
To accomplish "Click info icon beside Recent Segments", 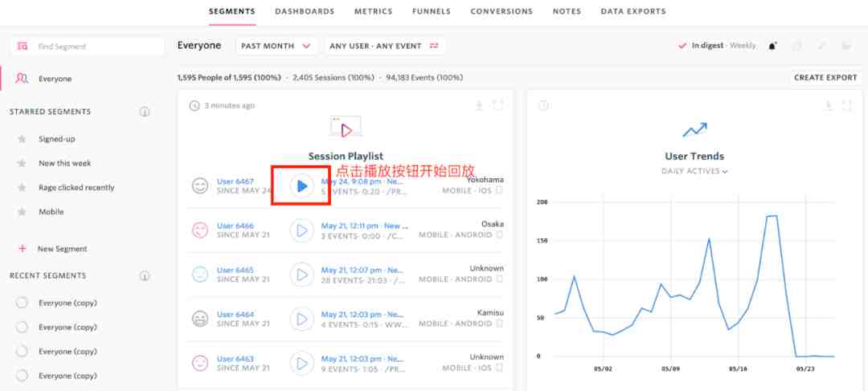I will 145,275.
